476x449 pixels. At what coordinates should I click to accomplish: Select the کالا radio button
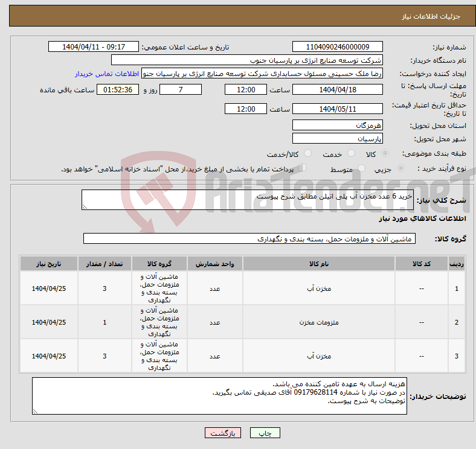pos(385,153)
